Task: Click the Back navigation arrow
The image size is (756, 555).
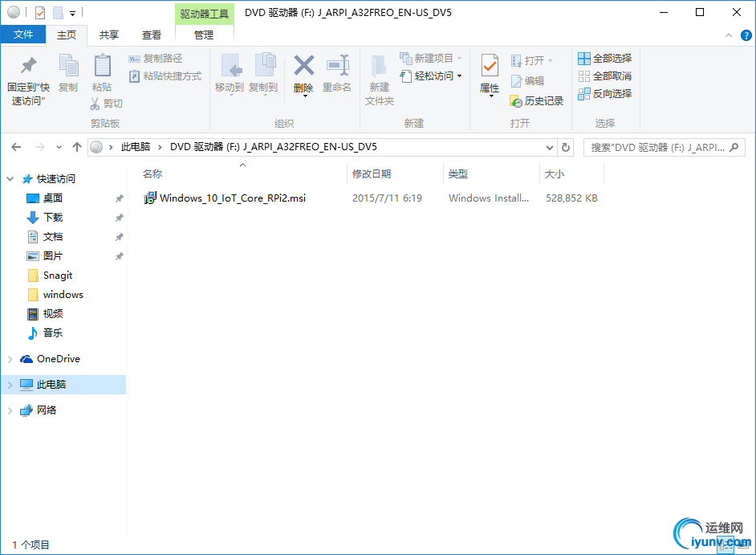Action: point(16,147)
